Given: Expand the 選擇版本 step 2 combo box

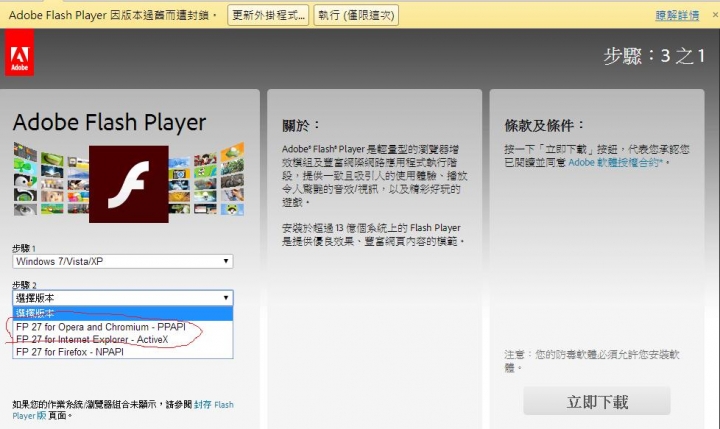Looking at the screenshot, I should pyautogui.click(x=123, y=298).
